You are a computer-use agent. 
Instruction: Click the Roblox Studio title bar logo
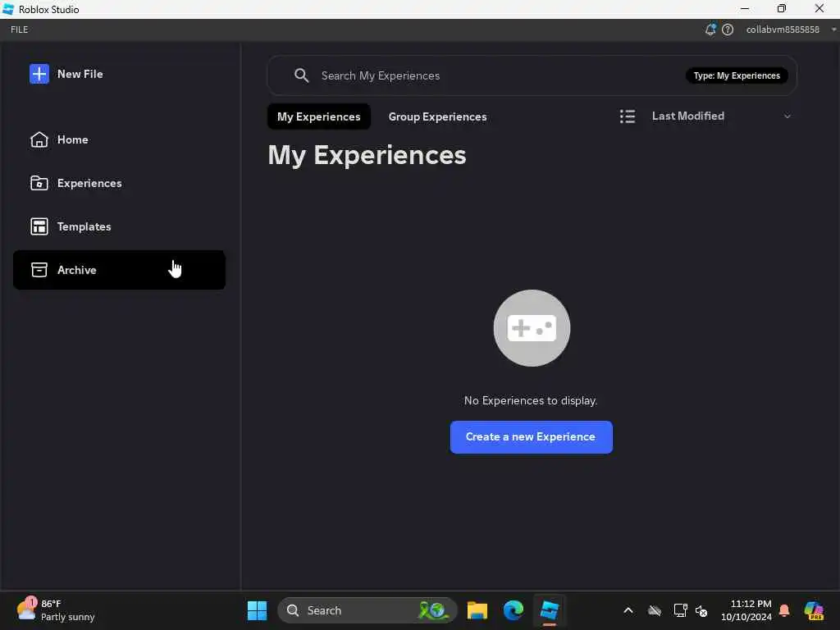click(8, 9)
